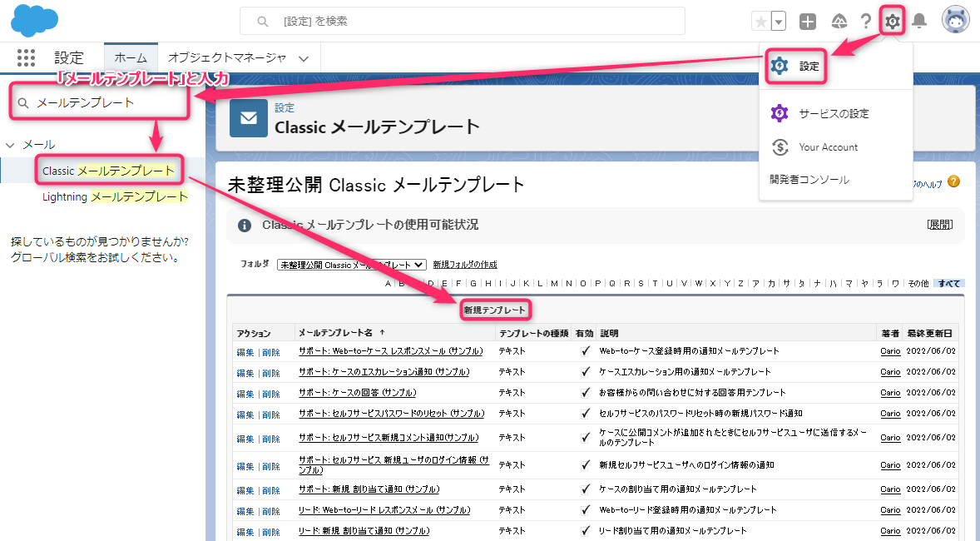
Task: Open the favorites list dropdown arrow
Action: coord(778,22)
